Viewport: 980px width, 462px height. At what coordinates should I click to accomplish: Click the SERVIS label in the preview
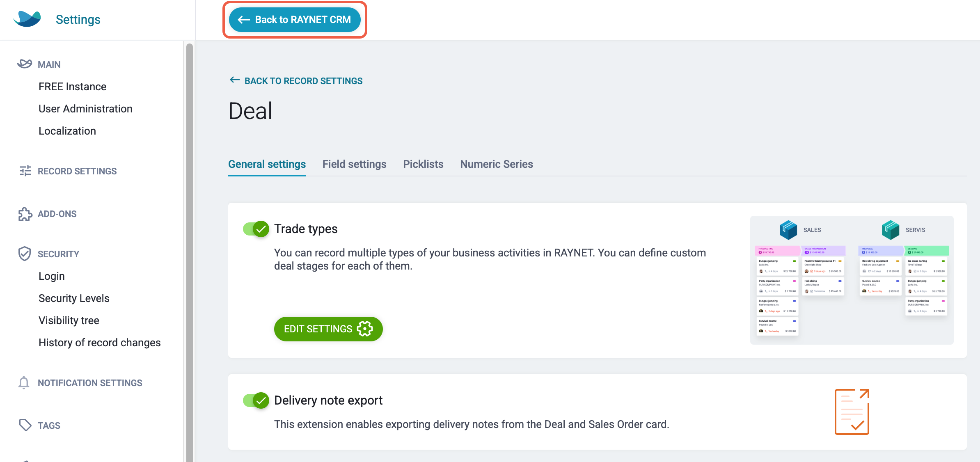(x=915, y=230)
